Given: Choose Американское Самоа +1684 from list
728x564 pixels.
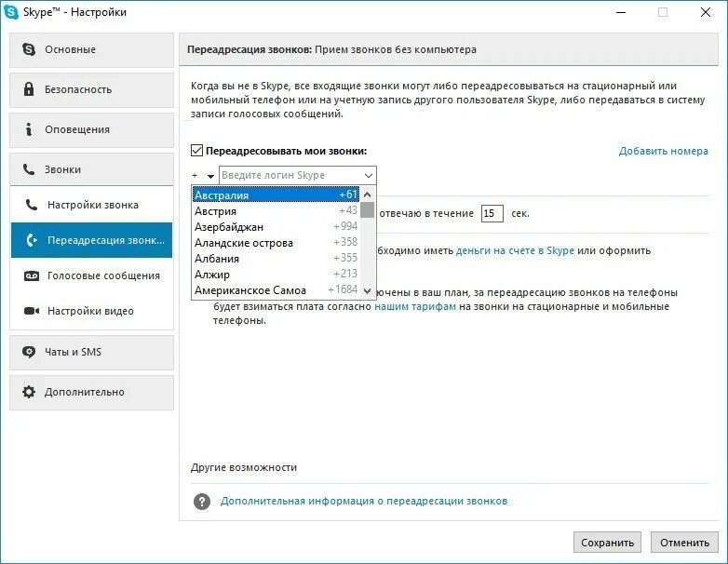Looking at the screenshot, I should (276, 289).
